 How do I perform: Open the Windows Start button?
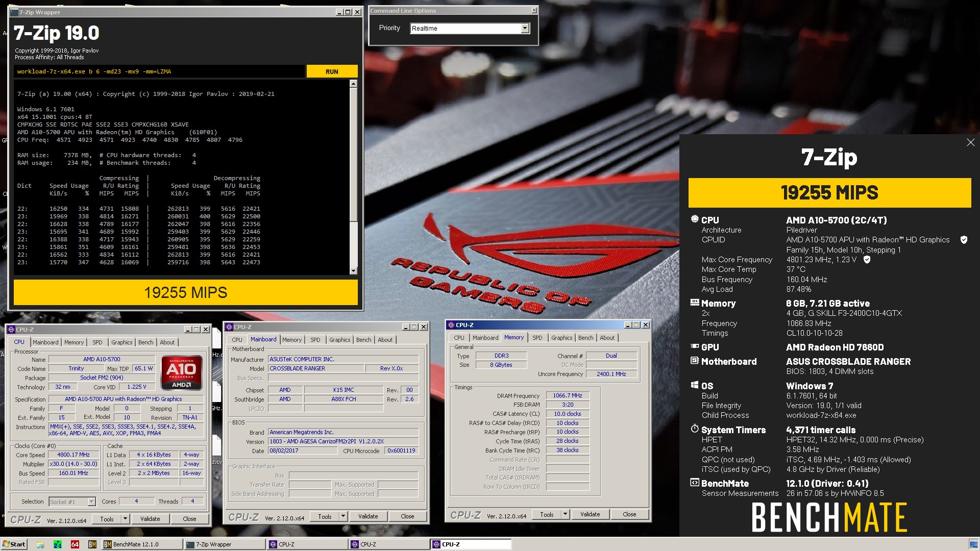tap(14, 544)
